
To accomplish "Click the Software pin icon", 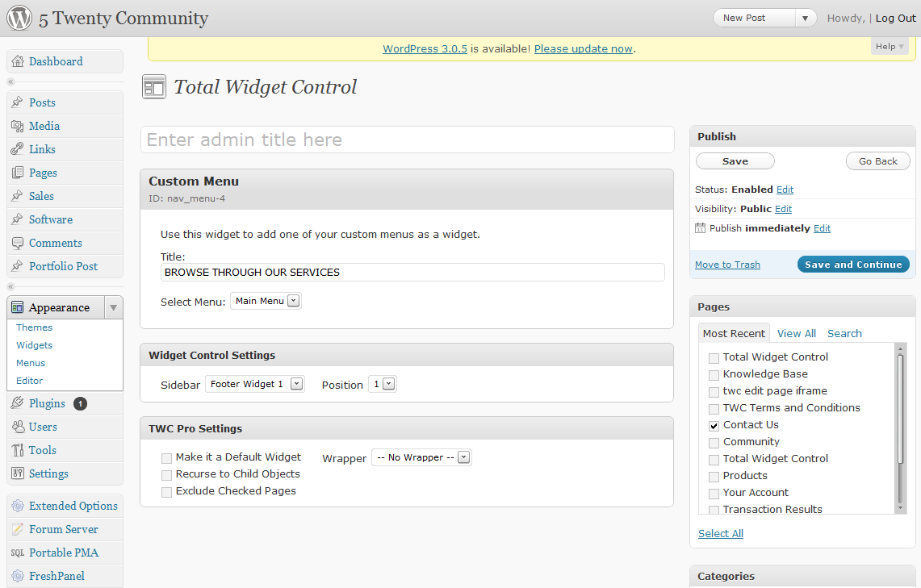I will [x=18, y=219].
